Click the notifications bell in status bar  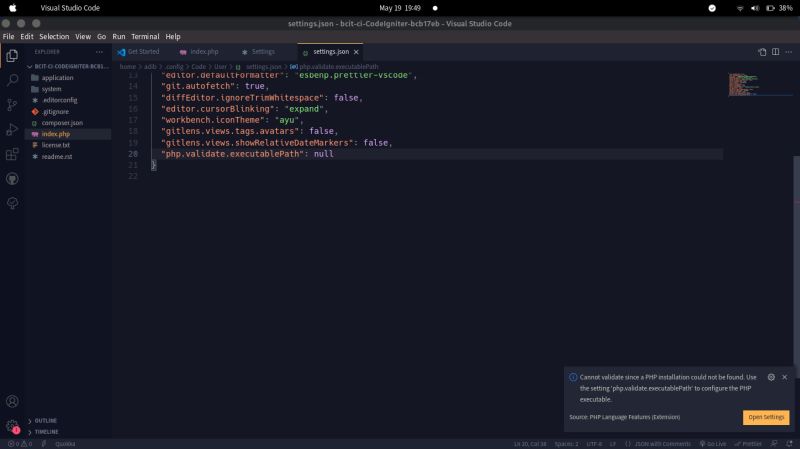click(789, 444)
